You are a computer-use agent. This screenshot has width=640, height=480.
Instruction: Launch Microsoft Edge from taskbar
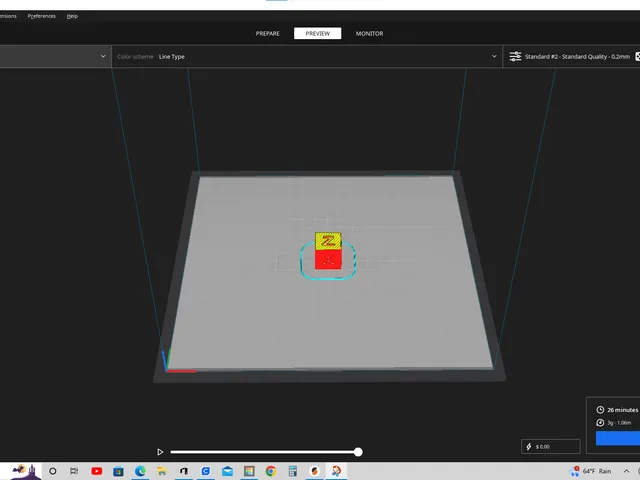click(140, 471)
